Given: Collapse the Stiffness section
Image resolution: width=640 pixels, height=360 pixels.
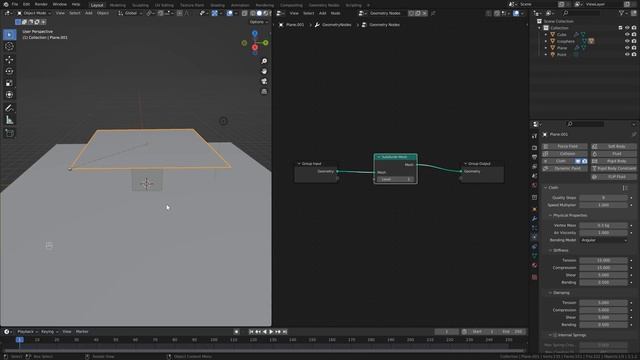Looking at the screenshot, I should pos(550,251).
